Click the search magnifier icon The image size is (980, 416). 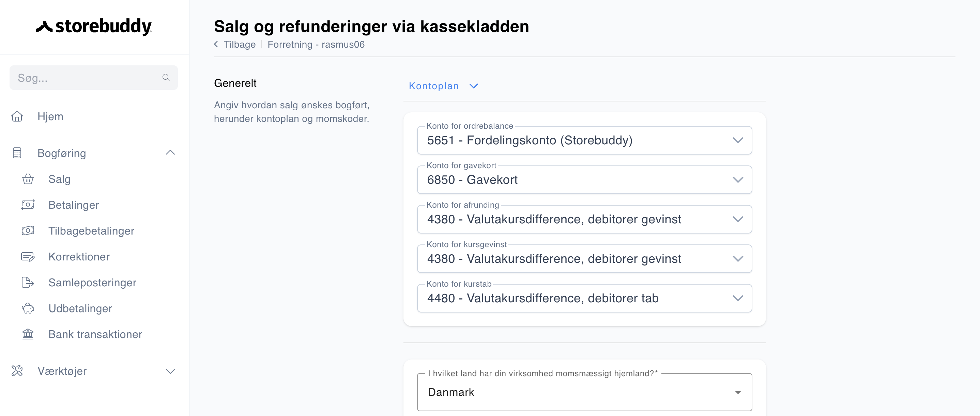click(166, 78)
